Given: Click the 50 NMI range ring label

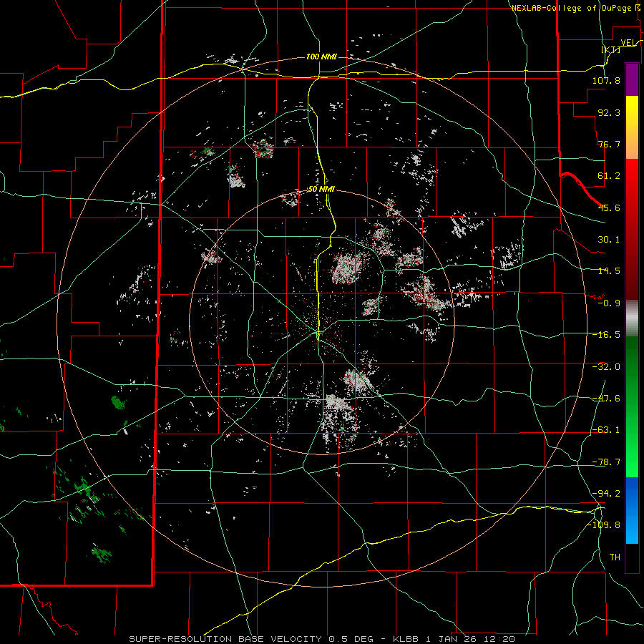Looking at the screenshot, I should 321,190.
